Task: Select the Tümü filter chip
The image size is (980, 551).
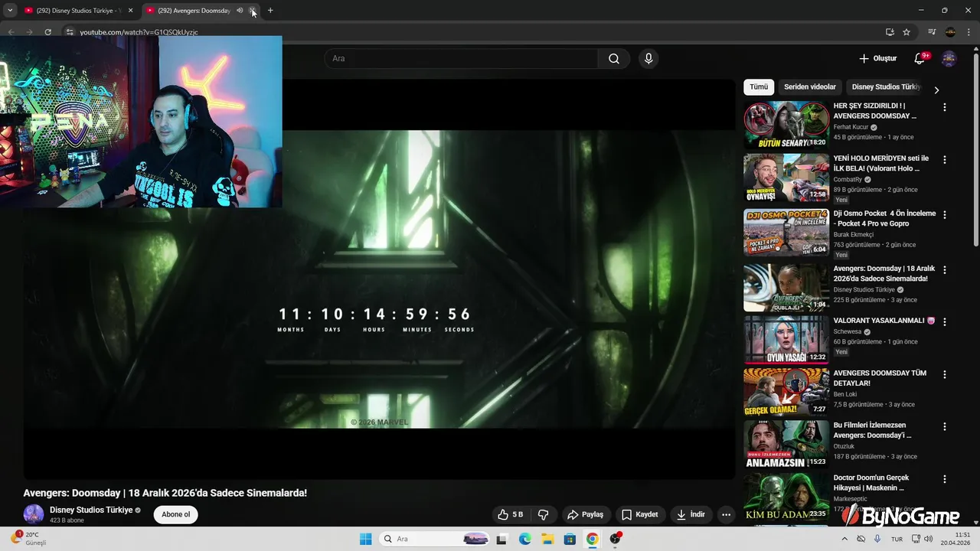Action: coord(759,87)
